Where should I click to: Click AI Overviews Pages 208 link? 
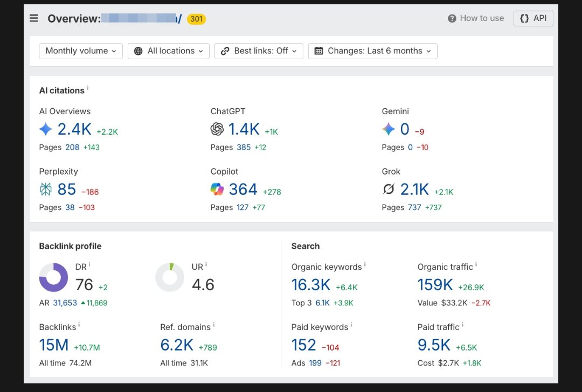point(72,147)
